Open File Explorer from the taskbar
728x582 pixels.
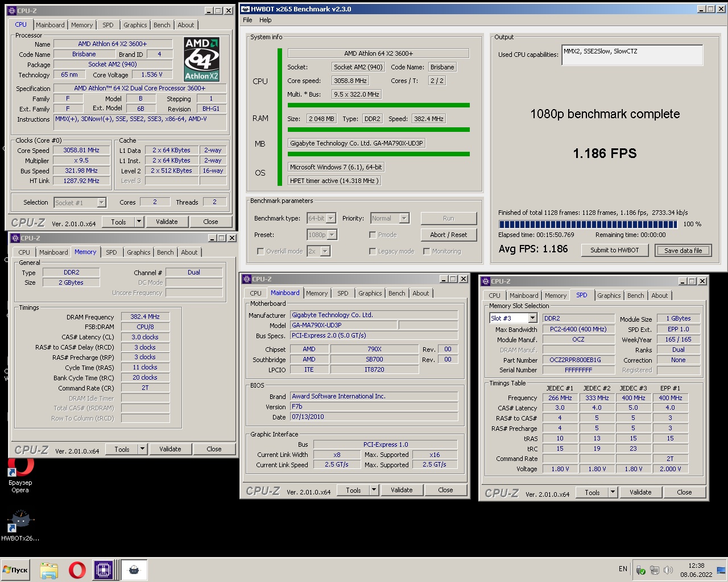click(49, 570)
